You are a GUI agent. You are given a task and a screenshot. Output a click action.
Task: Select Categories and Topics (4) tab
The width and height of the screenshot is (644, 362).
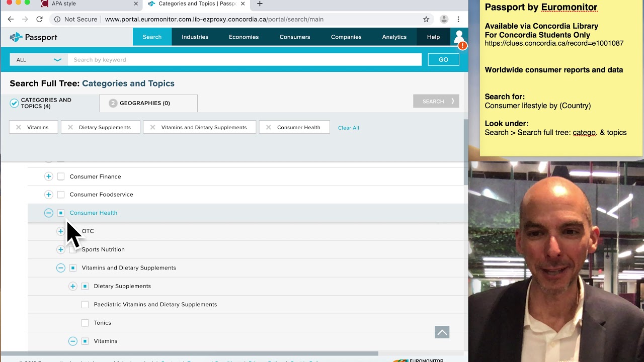(x=50, y=103)
